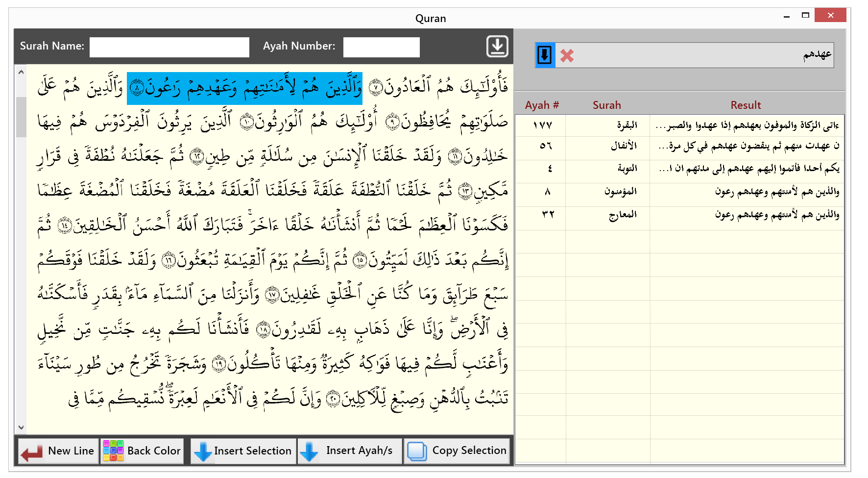Click the Quran text scrollbar thumb
The image size is (868, 478).
pos(21,117)
